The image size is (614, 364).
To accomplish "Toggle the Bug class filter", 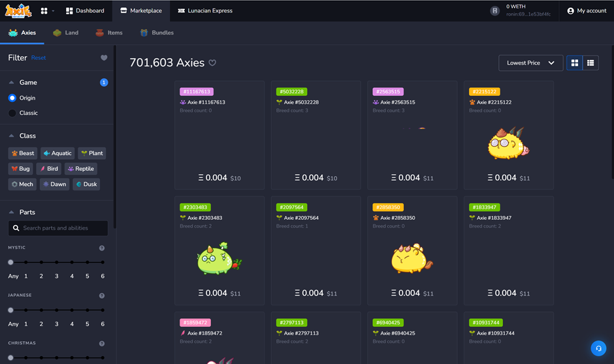I will click(x=20, y=168).
